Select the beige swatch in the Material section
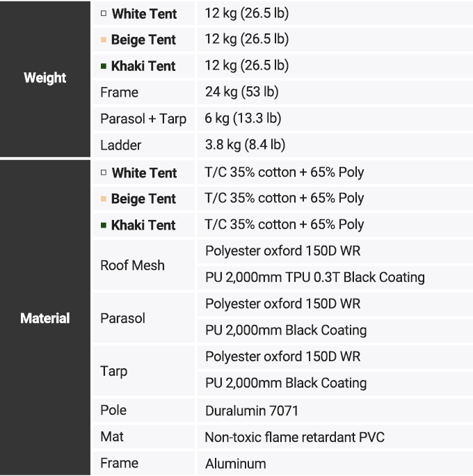The width and height of the screenshot is (473, 476). [104, 199]
